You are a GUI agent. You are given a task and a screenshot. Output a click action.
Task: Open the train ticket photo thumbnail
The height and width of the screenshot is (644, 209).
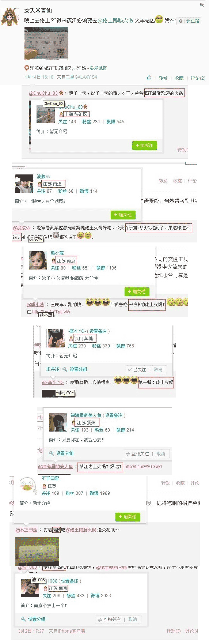tap(46, 43)
